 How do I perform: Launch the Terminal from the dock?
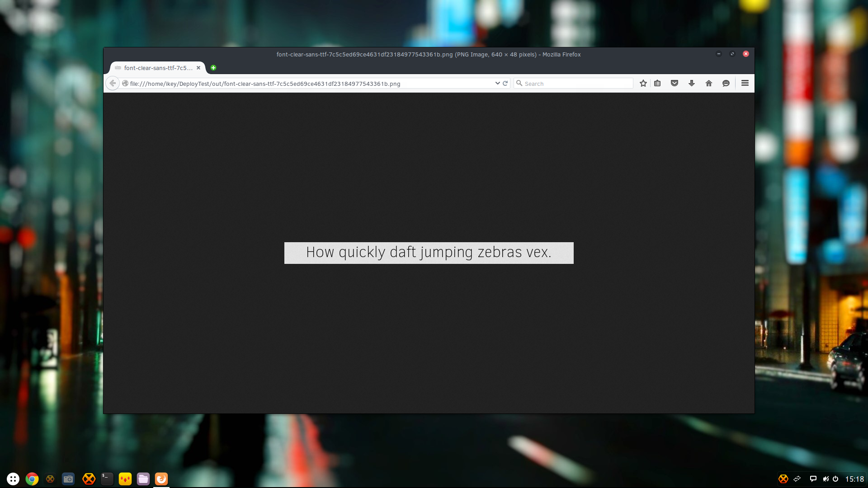[x=107, y=479]
